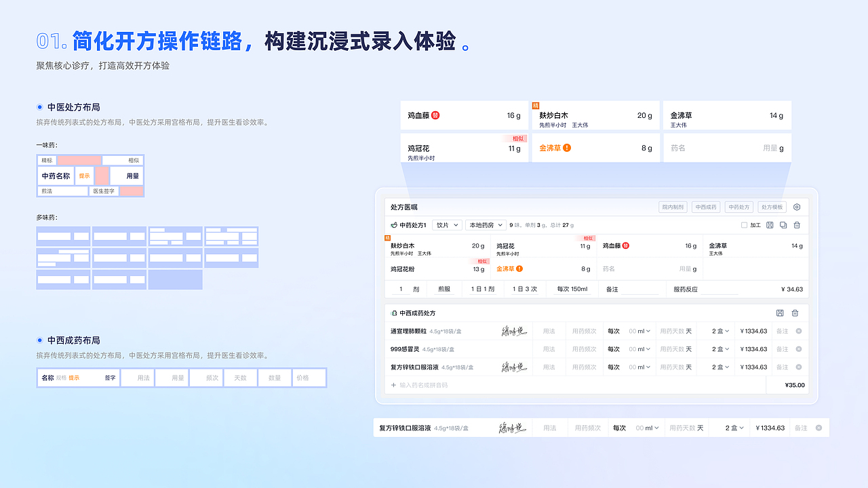Select the 中西成药 tab
The image size is (868, 488).
[x=707, y=207]
